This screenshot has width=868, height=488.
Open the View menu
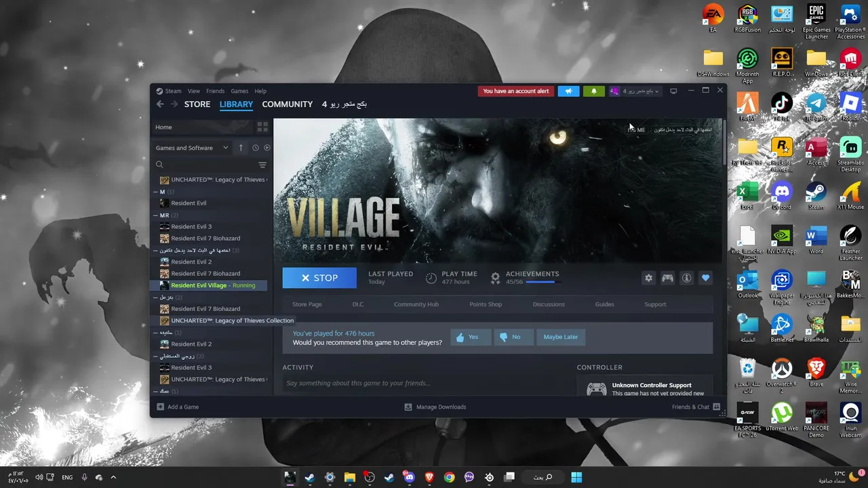coord(194,91)
